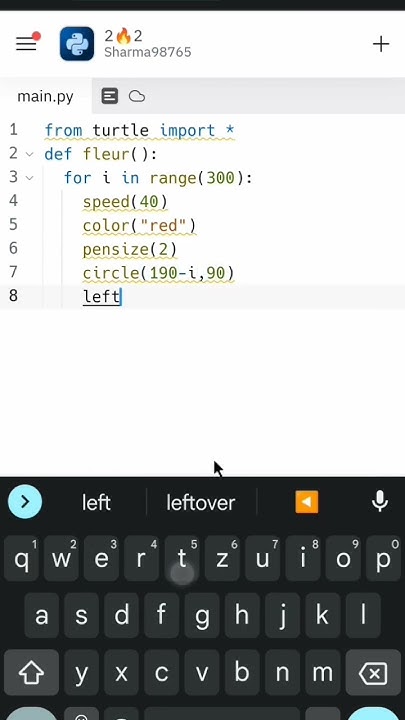Add a new file with plus icon
The image size is (405, 720).
pos(381,44)
